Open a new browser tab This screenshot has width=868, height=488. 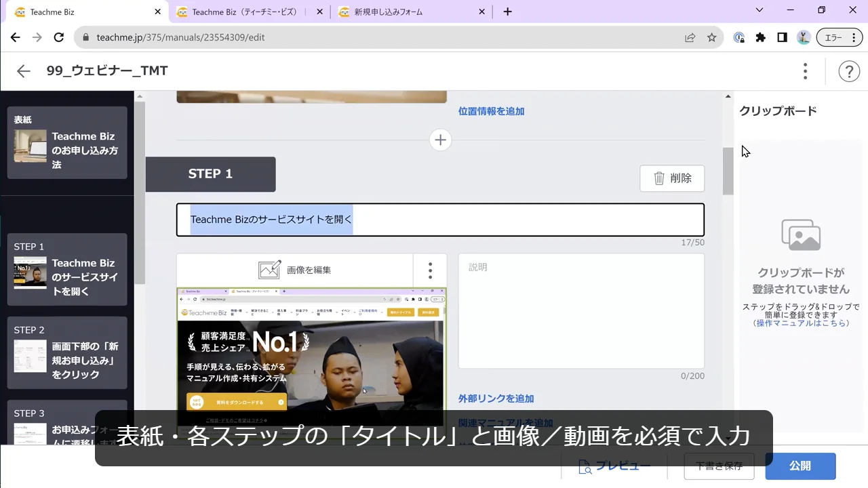pos(507,12)
